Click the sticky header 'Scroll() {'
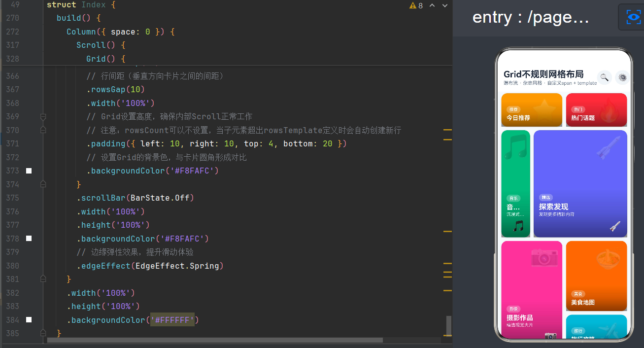This screenshot has width=644, height=348. tap(101, 45)
